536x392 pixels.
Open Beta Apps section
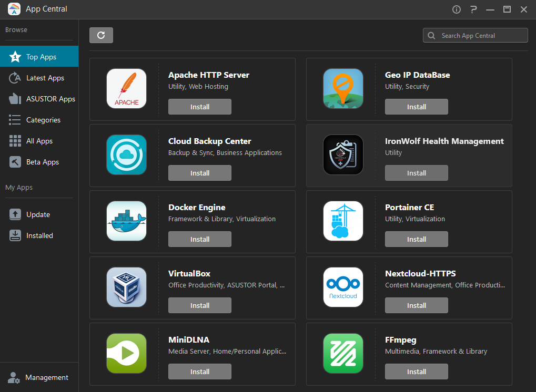(39, 162)
